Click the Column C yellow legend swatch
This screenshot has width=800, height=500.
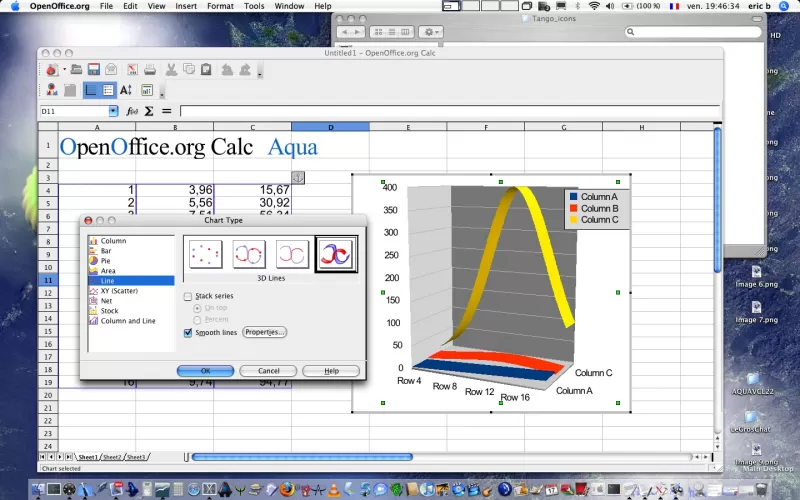click(x=573, y=220)
